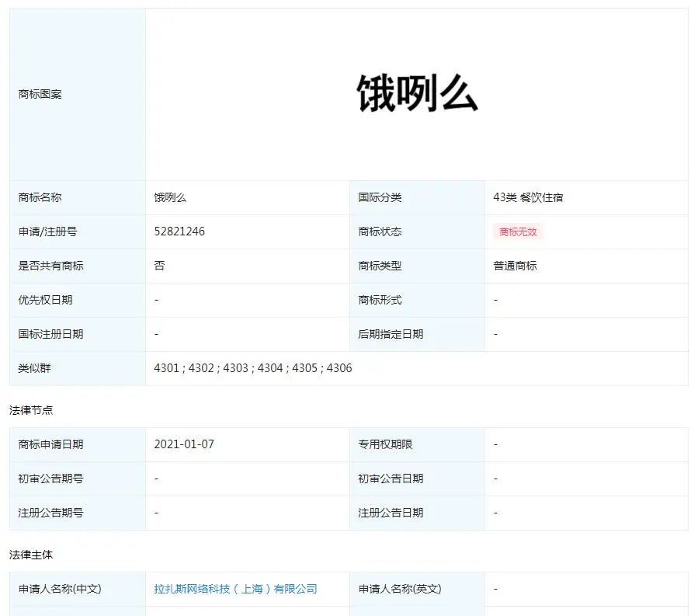Select the similar group codes 4301 to 4306

click(x=252, y=368)
